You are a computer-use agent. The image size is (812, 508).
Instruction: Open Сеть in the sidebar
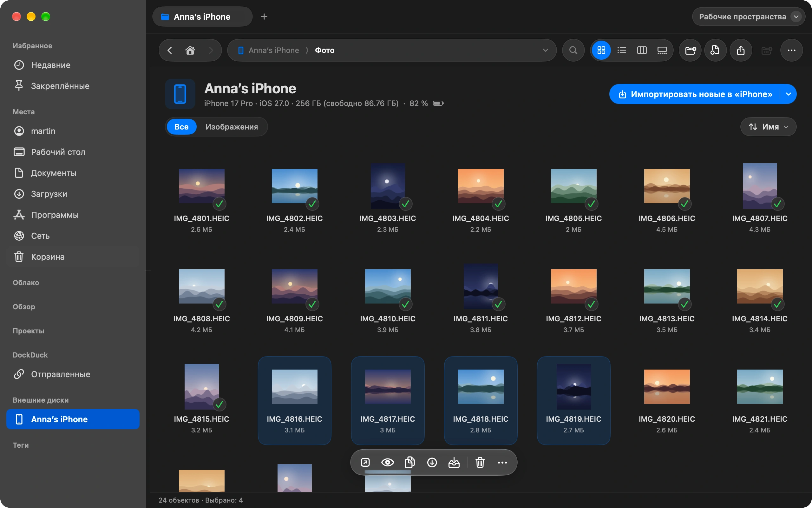point(73,236)
